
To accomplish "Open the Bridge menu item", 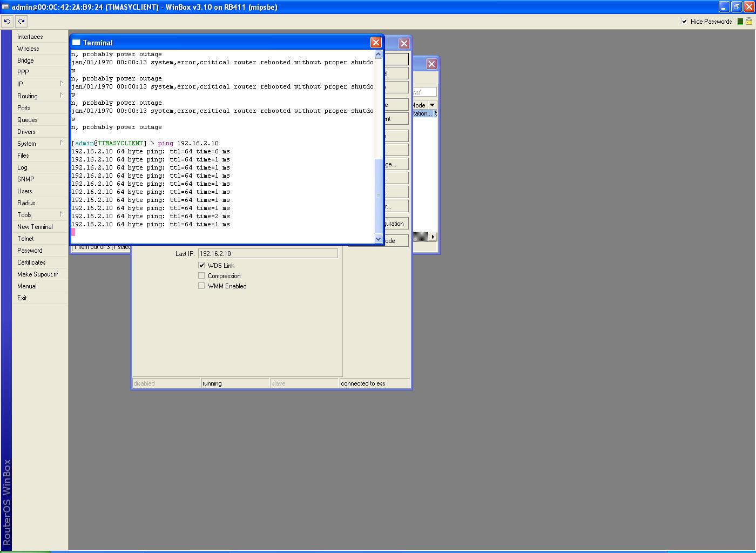I will [40, 60].
